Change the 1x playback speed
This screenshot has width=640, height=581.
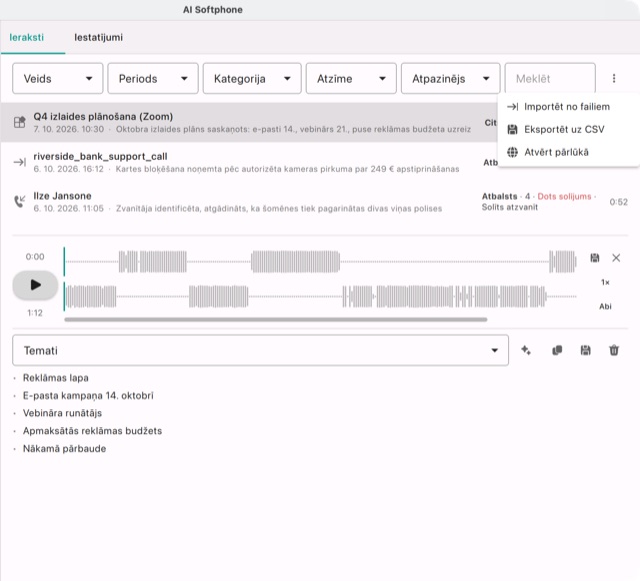[605, 282]
